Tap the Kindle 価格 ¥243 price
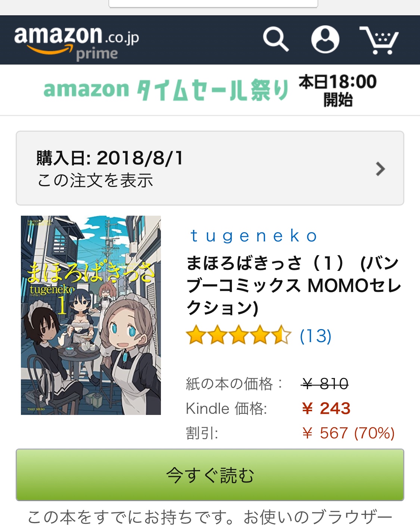This screenshot has width=420, height=528. 326,409
